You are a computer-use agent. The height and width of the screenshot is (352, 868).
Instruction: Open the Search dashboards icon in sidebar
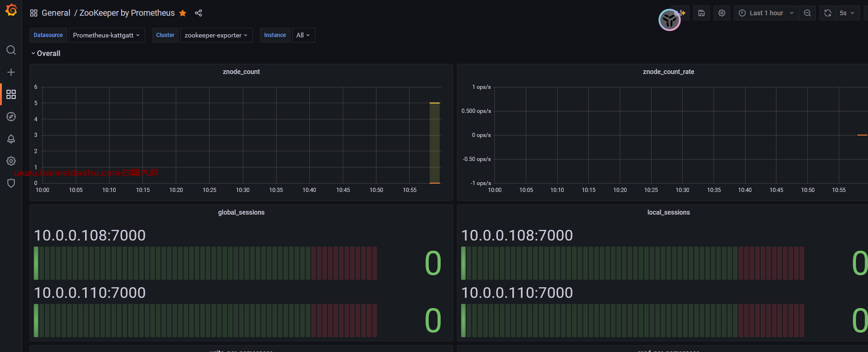pyautogui.click(x=11, y=50)
